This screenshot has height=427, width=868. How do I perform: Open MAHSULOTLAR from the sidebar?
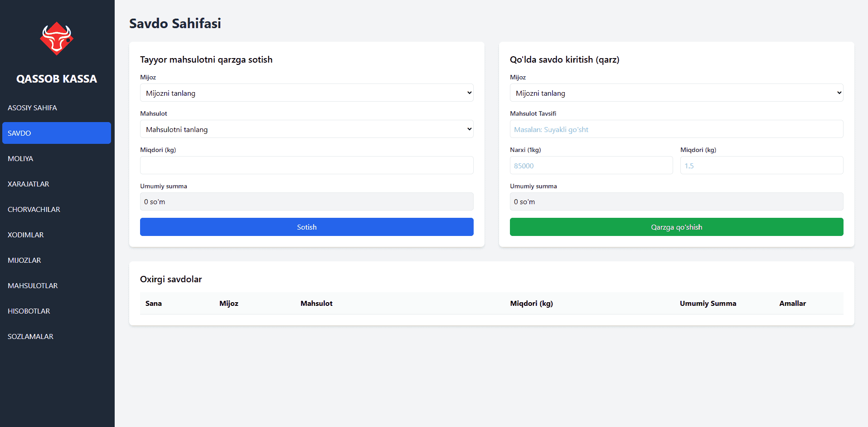coord(33,285)
